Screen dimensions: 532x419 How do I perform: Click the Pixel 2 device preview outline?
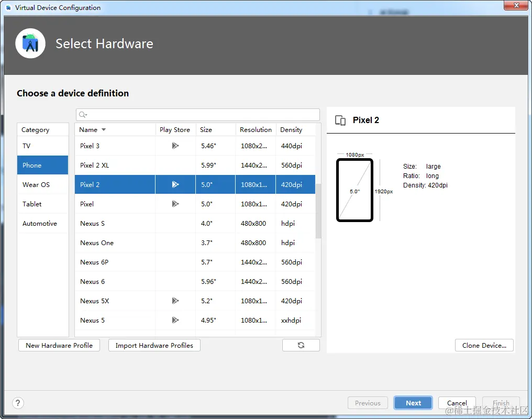point(354,190)
